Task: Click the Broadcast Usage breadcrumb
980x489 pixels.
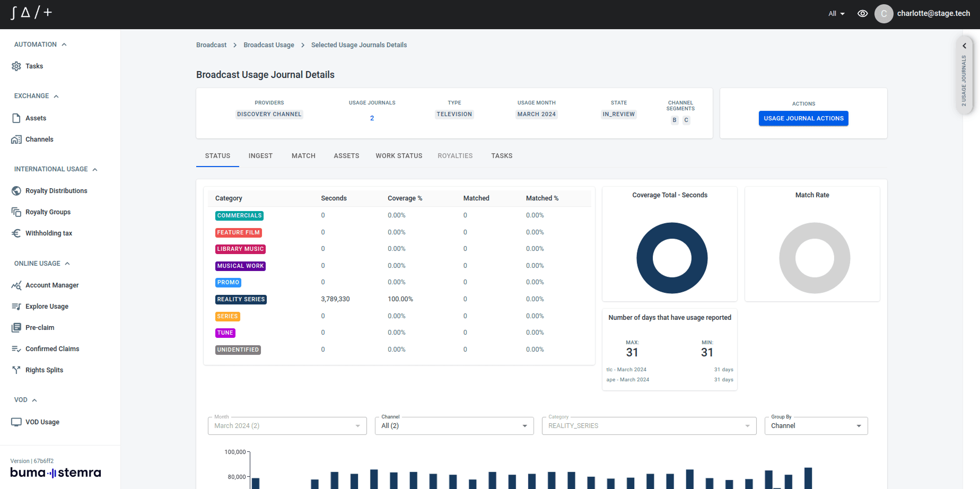Action: click(x=269, y=45)
